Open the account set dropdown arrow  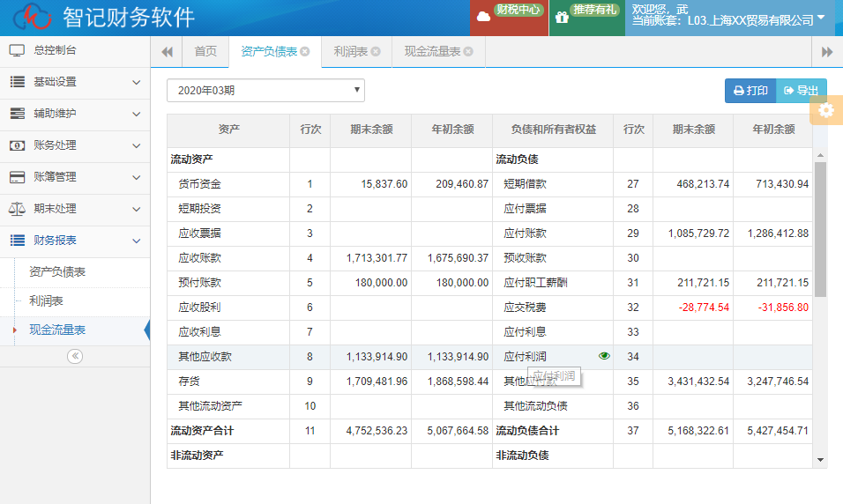[x=821, y=18]
